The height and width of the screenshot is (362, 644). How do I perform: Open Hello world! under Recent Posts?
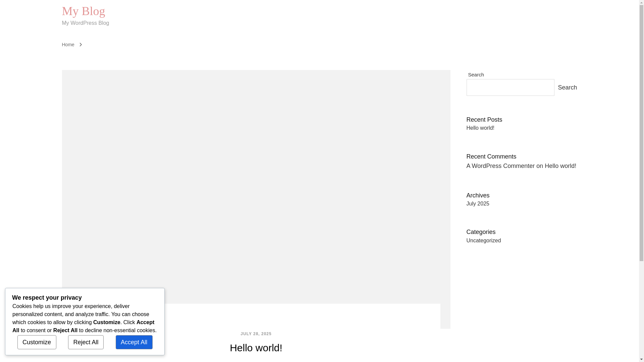click(480, 128)
